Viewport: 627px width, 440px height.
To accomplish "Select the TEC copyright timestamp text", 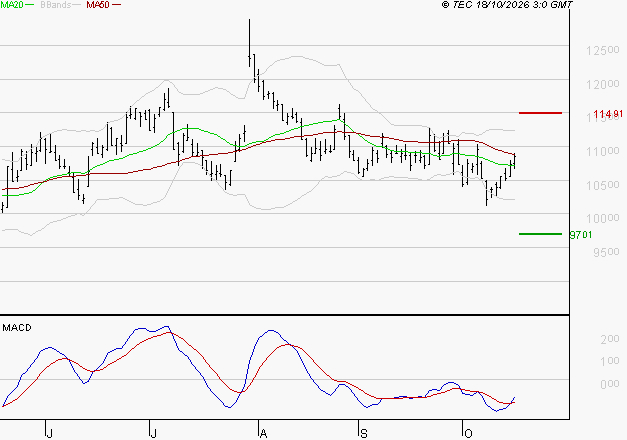I will click(x=507, y=5).
